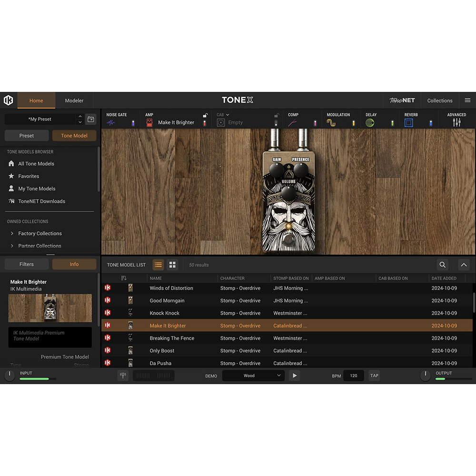The height and width of the screenshot is (476, 476).
Task: Toggle Comp power switch
Action: 315,123
